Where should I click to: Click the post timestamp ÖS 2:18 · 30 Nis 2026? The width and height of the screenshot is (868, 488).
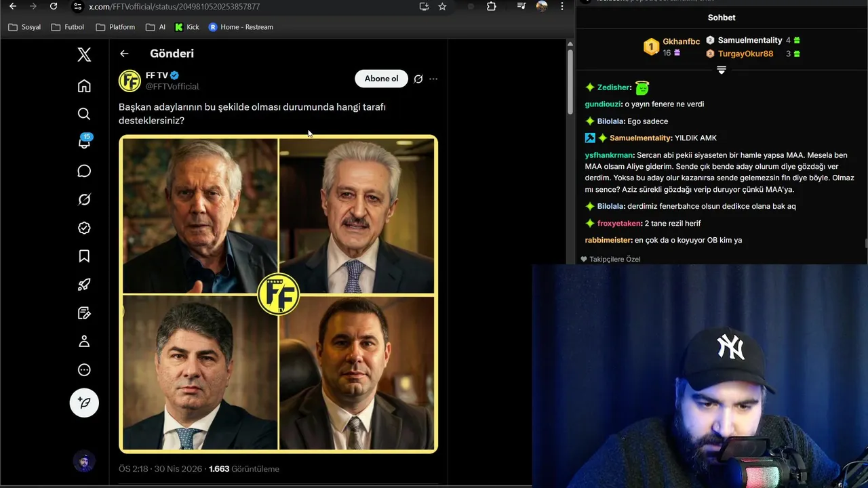point(161,469)
